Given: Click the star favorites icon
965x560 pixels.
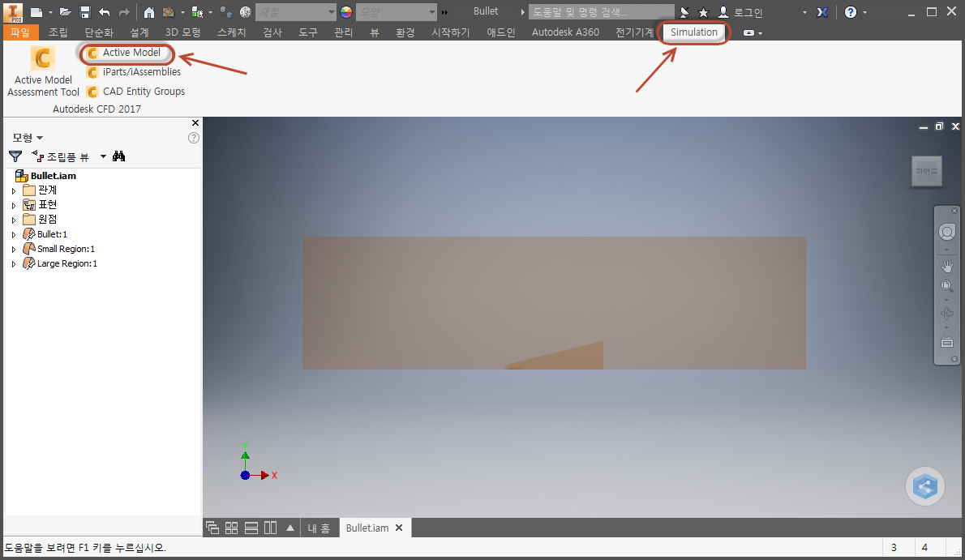Looking at the screenshot, I should tap(703, 12).
